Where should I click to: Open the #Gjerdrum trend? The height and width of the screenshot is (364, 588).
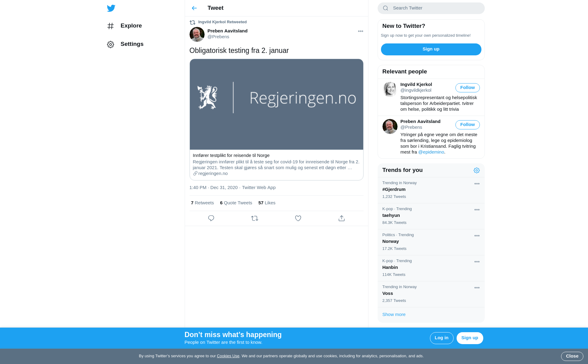click(431, 190)
